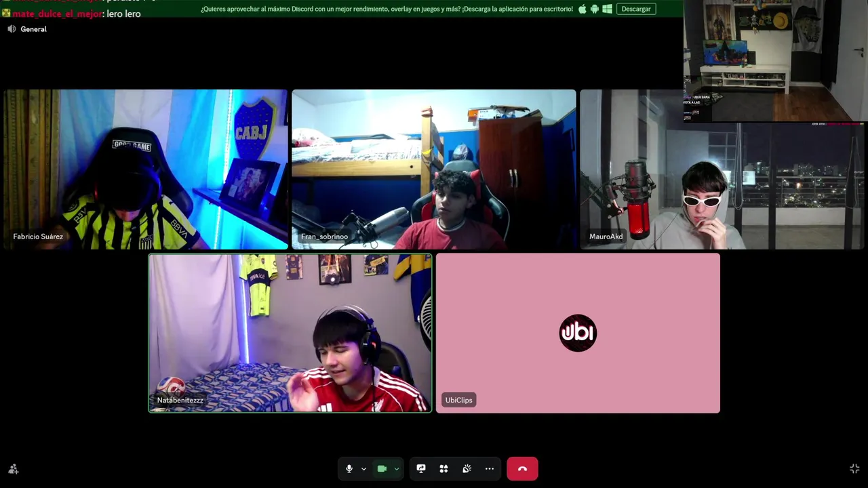Mute the microphone in the call
868x488 pixels.
[349, 468]
